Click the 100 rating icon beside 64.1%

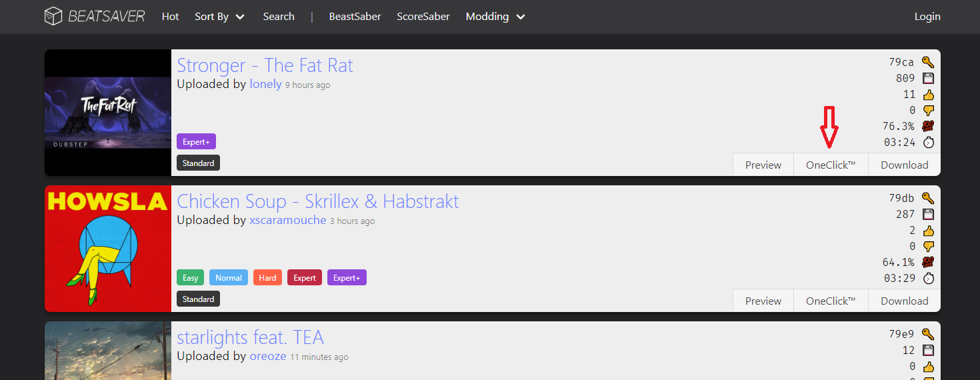pos(928,262)
